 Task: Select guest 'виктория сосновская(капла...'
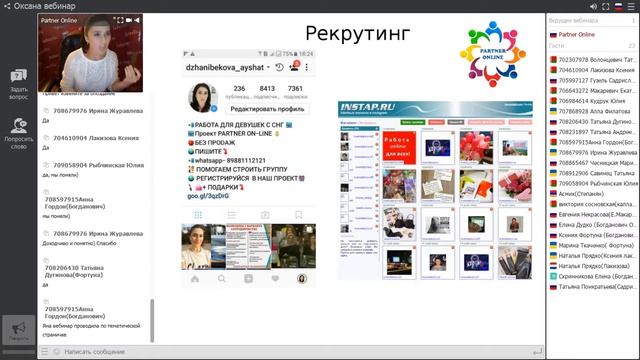click(x=593, y=204)
